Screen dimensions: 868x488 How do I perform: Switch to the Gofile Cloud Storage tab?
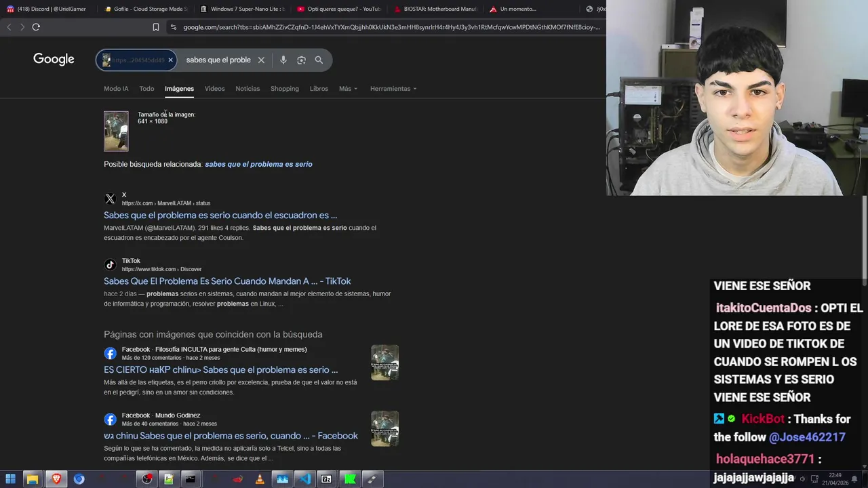[x=146, y=9]
